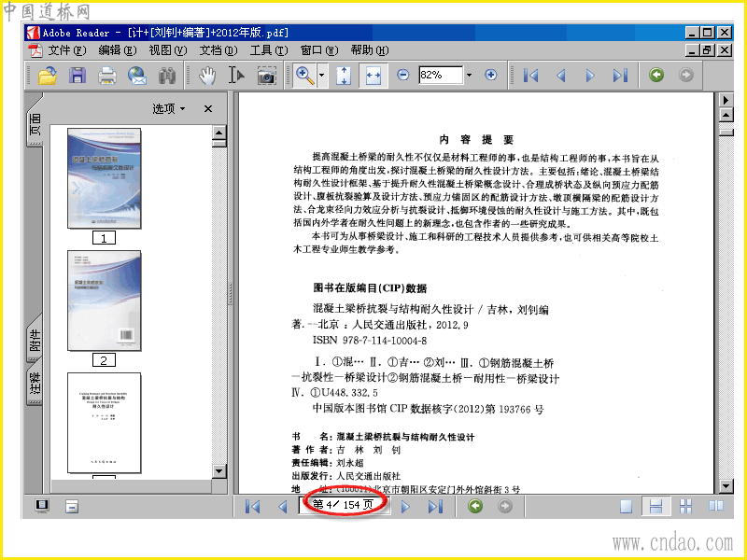Screen dimensions: 747x560
Task: Go to next page in status bar
Action: click(405, 507)
